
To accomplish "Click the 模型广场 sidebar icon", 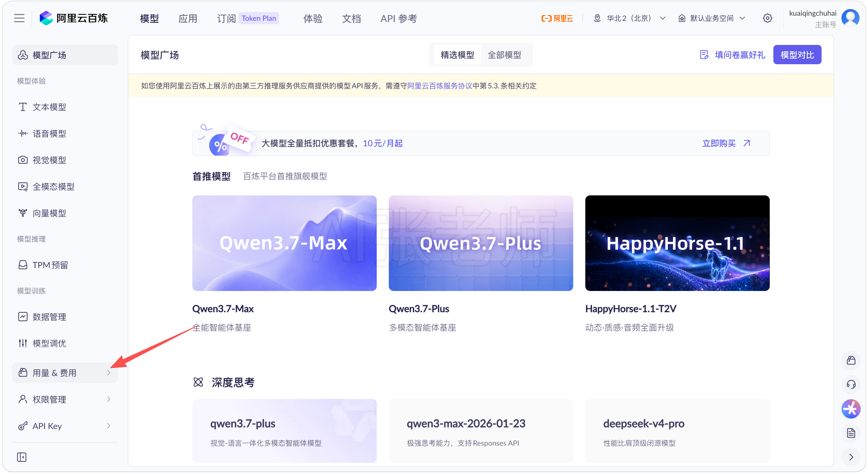I will (x=23, y=55).
